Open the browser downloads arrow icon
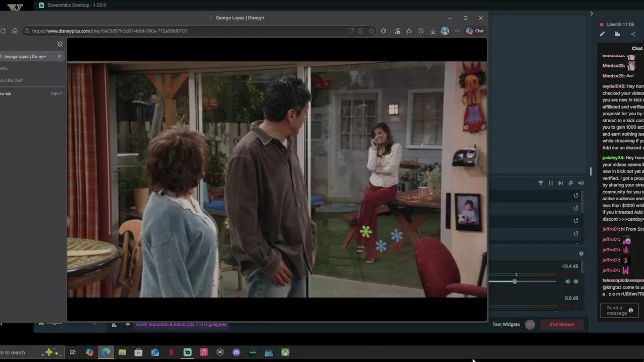Screen dimensions: 644x362 (433, 31)
